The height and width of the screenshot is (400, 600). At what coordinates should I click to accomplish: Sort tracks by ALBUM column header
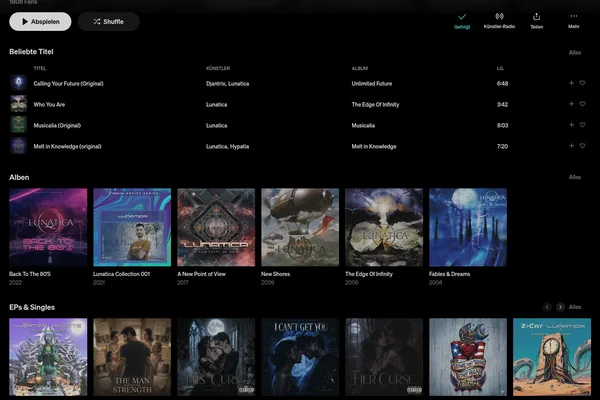360,69
